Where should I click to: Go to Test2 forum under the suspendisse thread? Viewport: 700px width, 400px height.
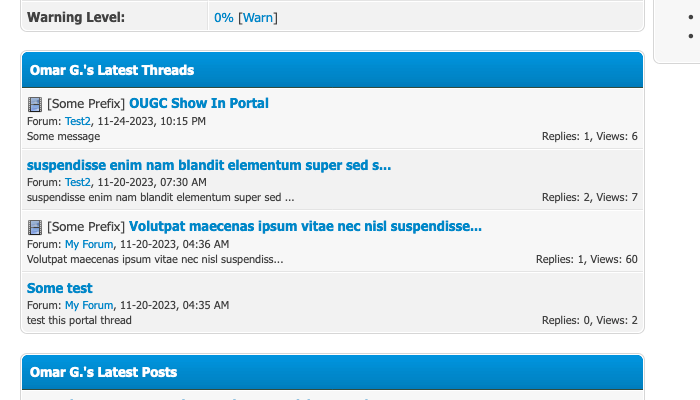click(78, 182)
